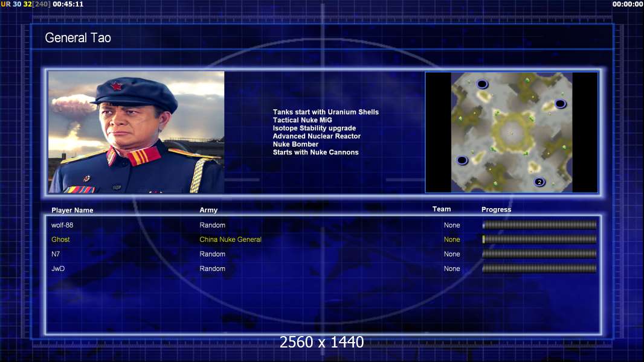
Task: Click Random army for wolf-88
Action: pyautogui.click(x=212, y=225)
